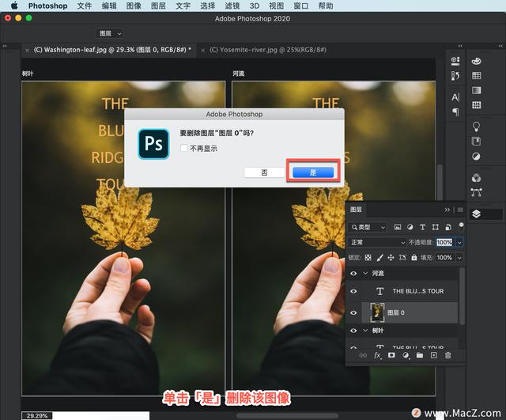Open the 类型 filter type dropdown
506x420 pixels.
point(368,227)
